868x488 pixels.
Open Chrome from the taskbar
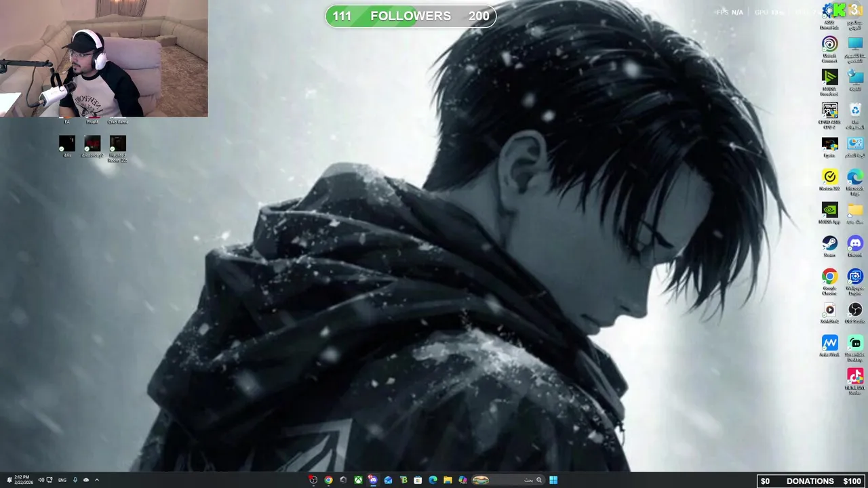(x=328, y=480)
